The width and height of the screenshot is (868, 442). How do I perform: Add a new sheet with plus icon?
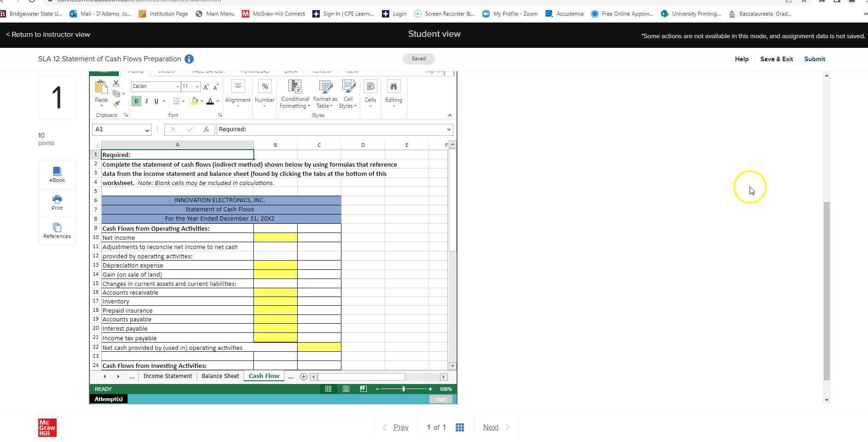[303, 377]
